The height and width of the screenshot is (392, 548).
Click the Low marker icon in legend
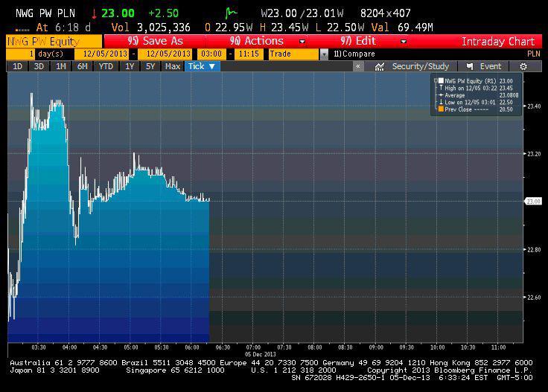(x=441, y=102)
